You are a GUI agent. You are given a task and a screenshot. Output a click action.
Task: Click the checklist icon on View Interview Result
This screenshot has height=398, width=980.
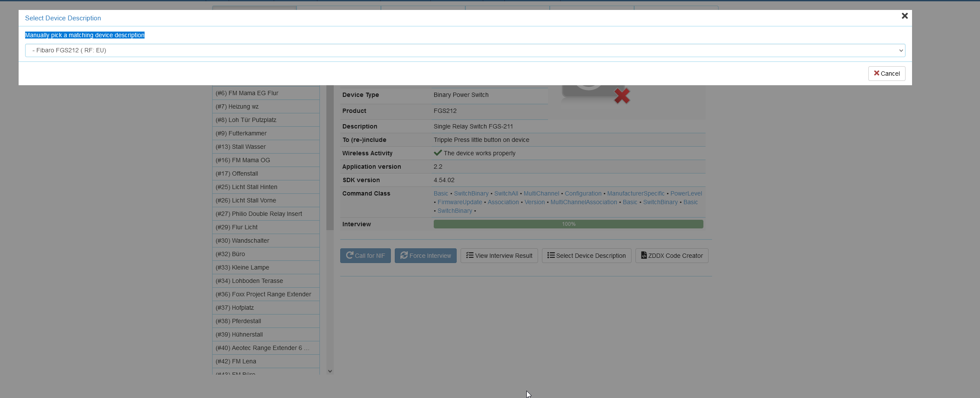pos(470,255)
